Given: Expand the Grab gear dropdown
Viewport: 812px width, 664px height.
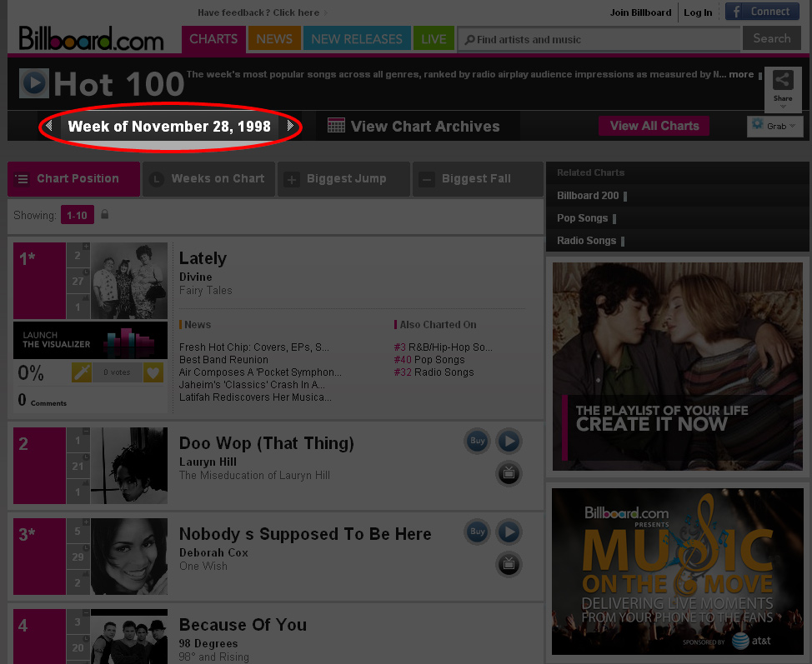Looking at the screenshot, I should (774, 126).
